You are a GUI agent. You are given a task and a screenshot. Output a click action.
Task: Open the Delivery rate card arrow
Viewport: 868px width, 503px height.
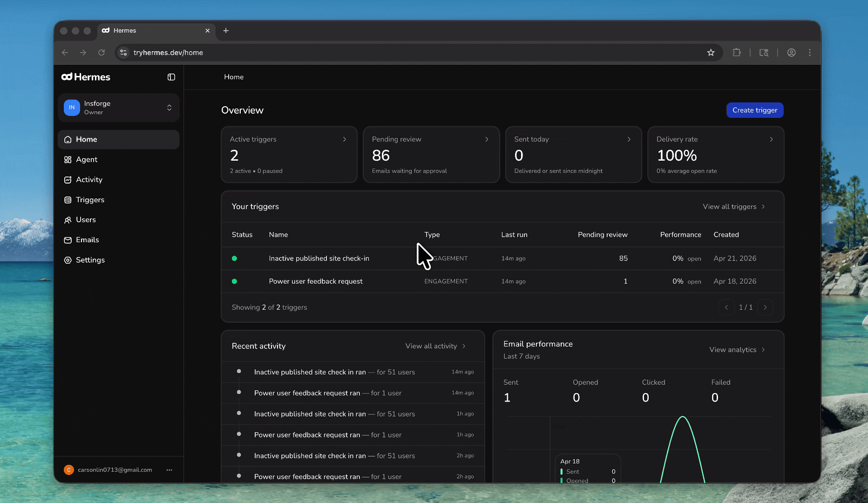[x=771, y=139]
